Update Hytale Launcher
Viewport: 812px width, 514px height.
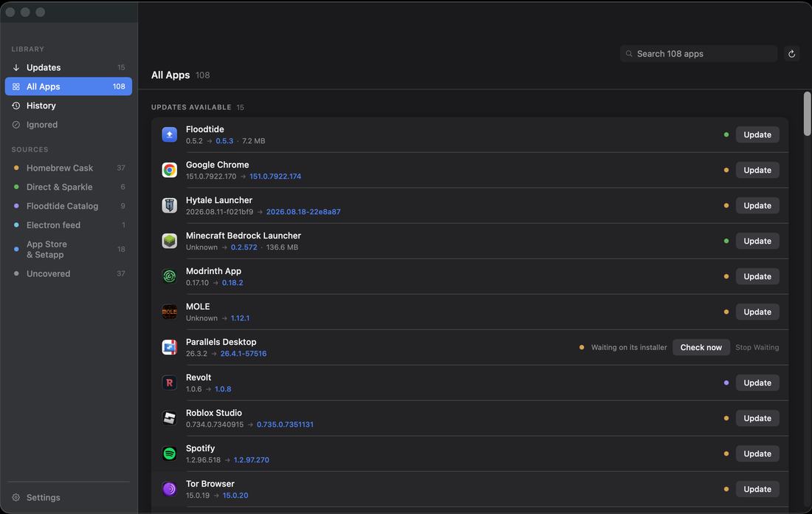(757, 206)
